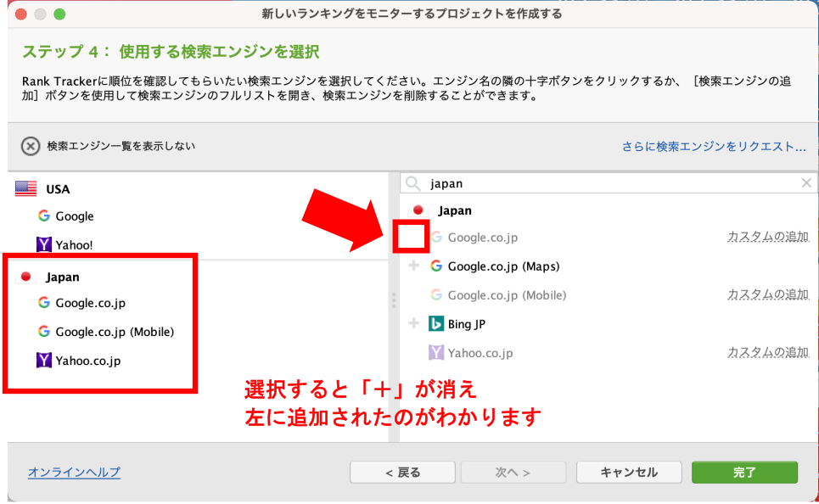Click the Bing JP logo icon
This screenshot has width=819, height=504.
436,323
